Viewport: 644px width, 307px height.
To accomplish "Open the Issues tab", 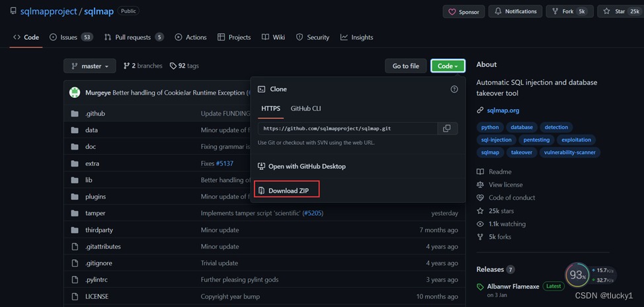I will coord(71,38).
